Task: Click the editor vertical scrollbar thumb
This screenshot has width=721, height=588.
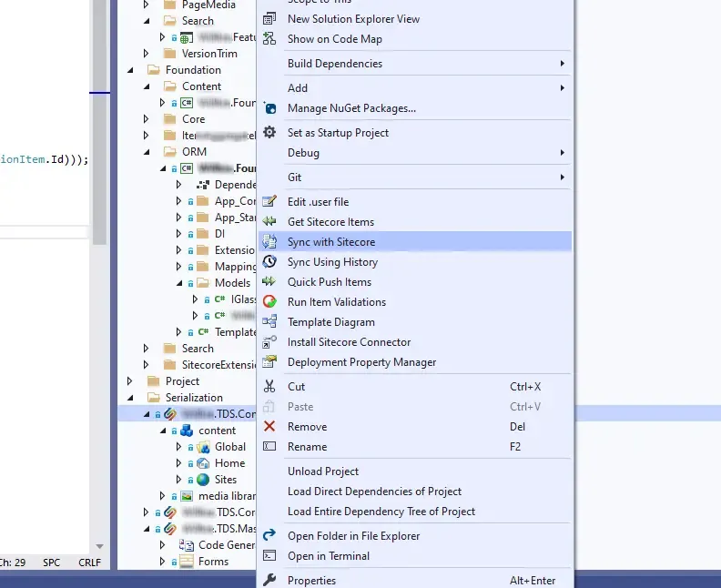Action: click(x=99, y=122)
